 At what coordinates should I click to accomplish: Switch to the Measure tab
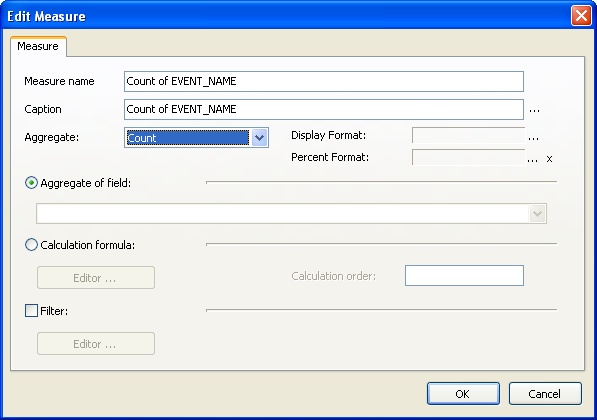point(38,46)
